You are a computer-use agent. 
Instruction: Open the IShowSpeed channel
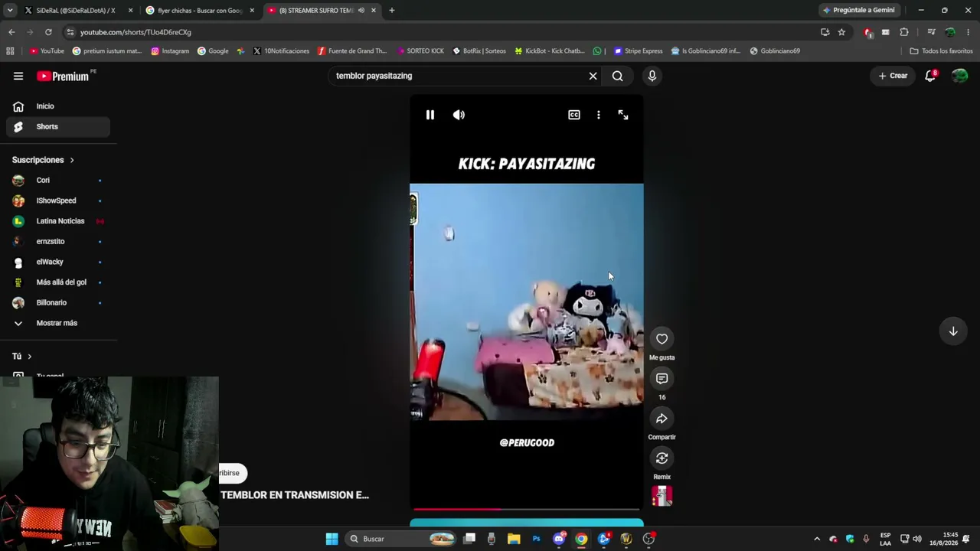58,201
